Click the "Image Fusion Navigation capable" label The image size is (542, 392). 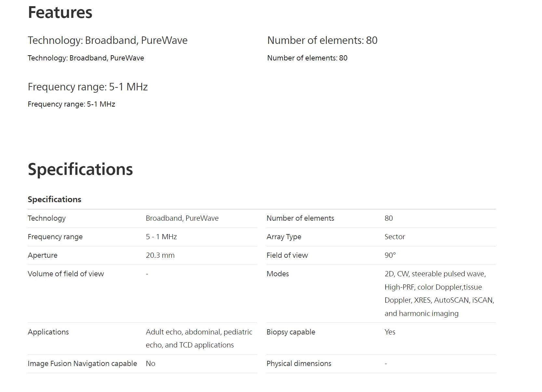pyautogui.click(x=82, y=363)
